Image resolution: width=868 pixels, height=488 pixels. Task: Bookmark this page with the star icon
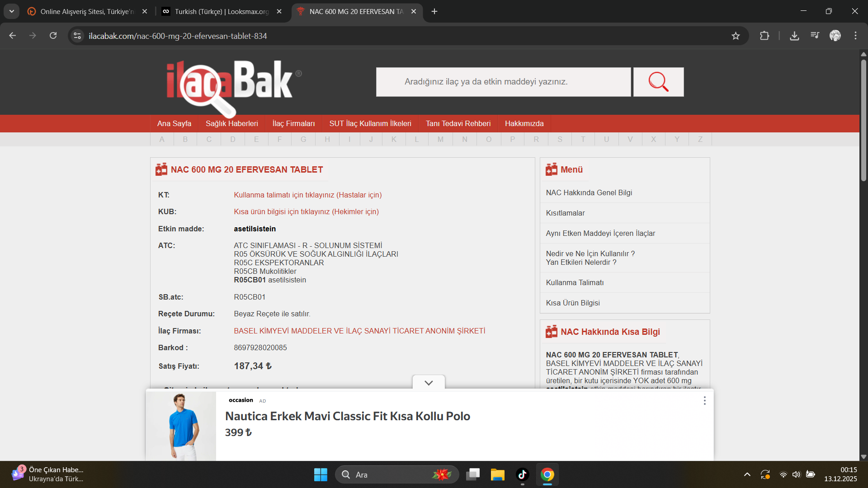tap(736, 36)
